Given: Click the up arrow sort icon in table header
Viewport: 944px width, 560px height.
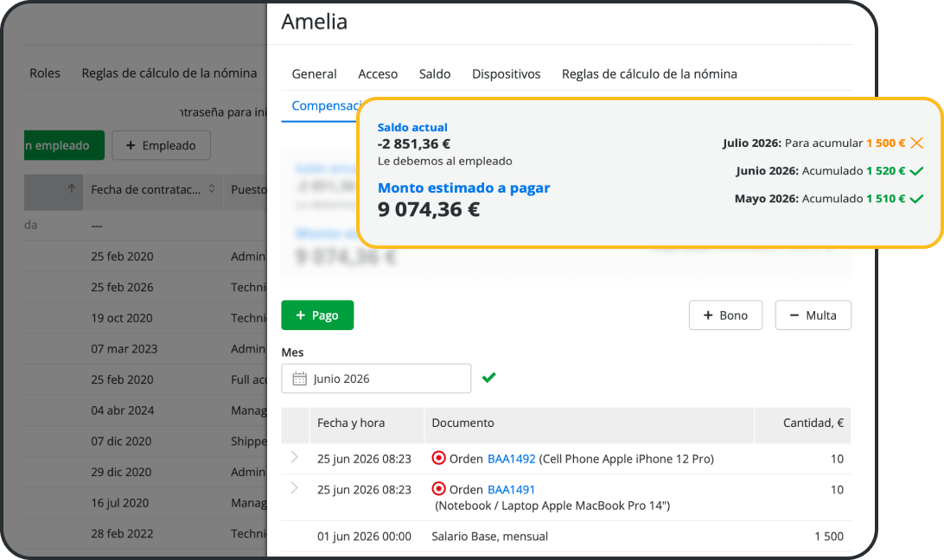Looking at the screenshot, I should click(71, 188).
